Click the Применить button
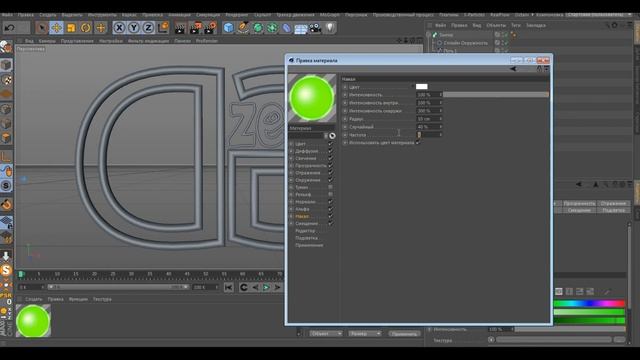640x360 pixels. pos(404,334)
